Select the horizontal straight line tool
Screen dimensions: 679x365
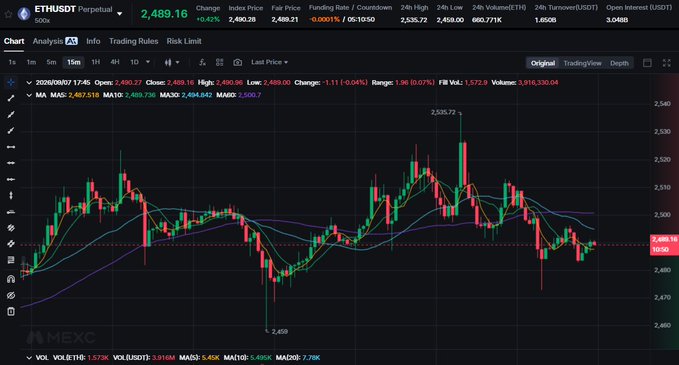(x=11, y=147)
